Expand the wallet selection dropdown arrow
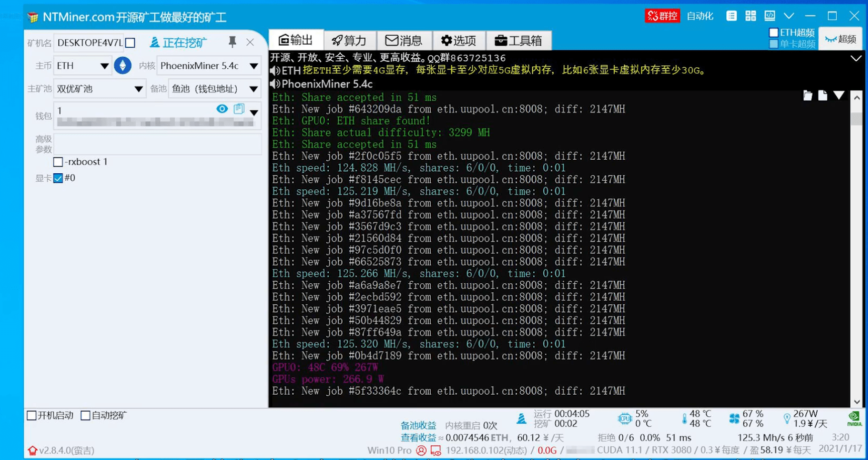This screenshot has height=460, width=868. (254, 112)
